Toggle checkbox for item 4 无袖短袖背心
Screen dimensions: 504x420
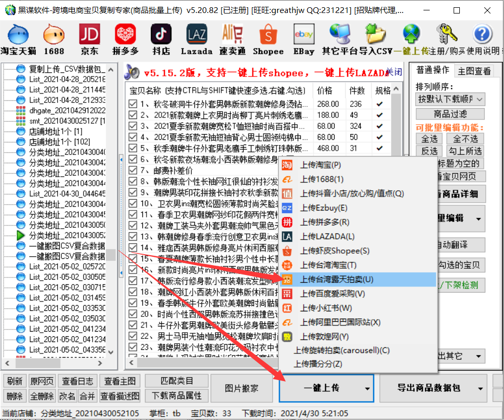tap(132, 137)
